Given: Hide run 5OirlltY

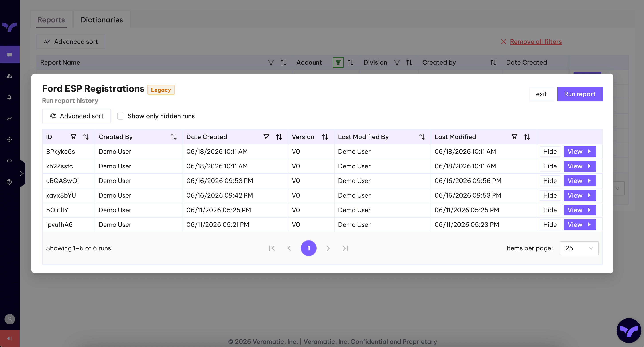Looking at the screenshot, I should click(x=550, y=210).
